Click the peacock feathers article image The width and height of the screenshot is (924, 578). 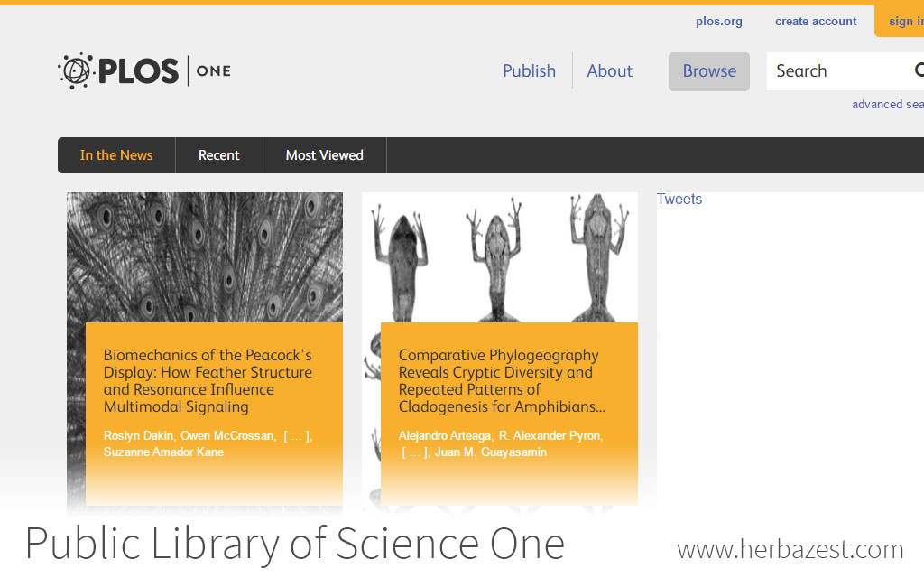pos(204,256)
